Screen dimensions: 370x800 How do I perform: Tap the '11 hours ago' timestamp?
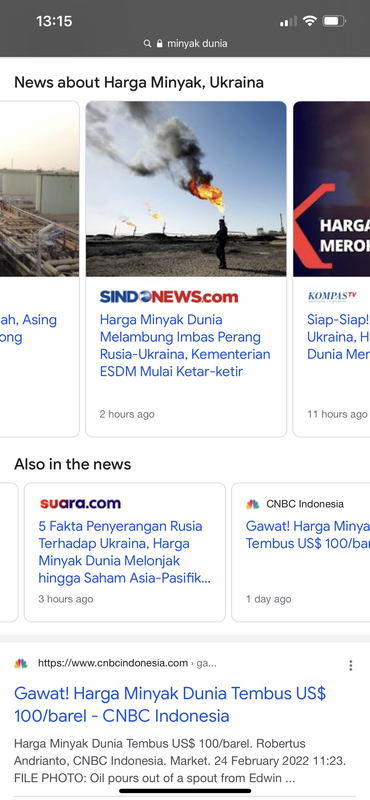[x=337, y=414]
